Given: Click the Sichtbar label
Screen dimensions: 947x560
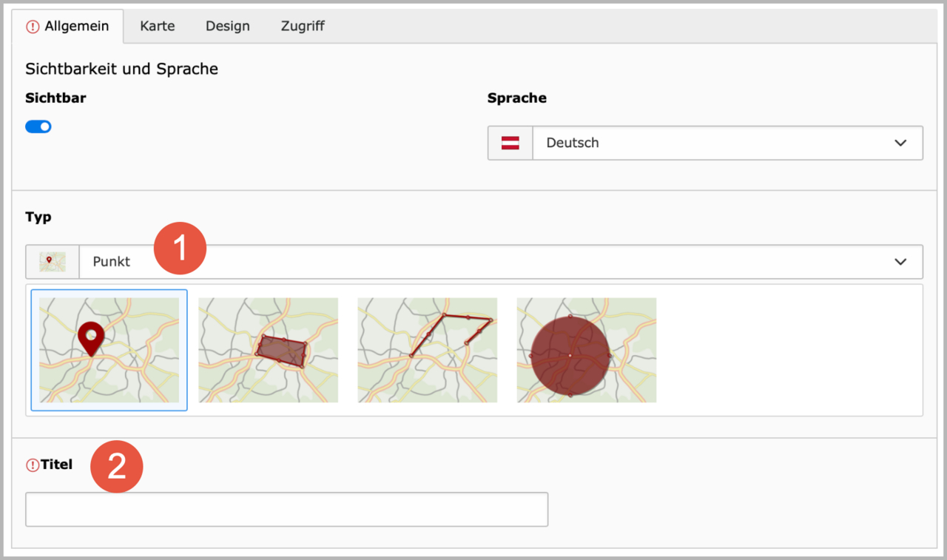Looking at the screenshot, I should (x=55, y=98).
